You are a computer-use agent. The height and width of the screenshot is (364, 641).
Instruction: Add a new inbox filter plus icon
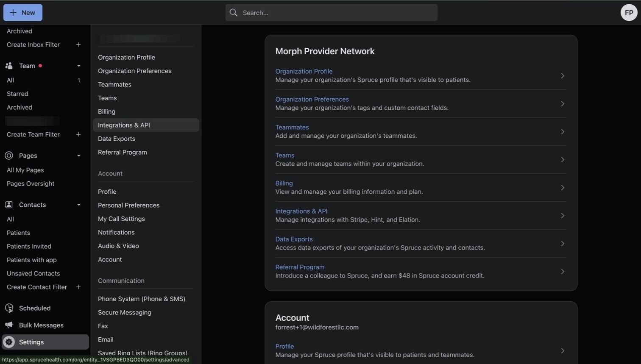point(78,44)
